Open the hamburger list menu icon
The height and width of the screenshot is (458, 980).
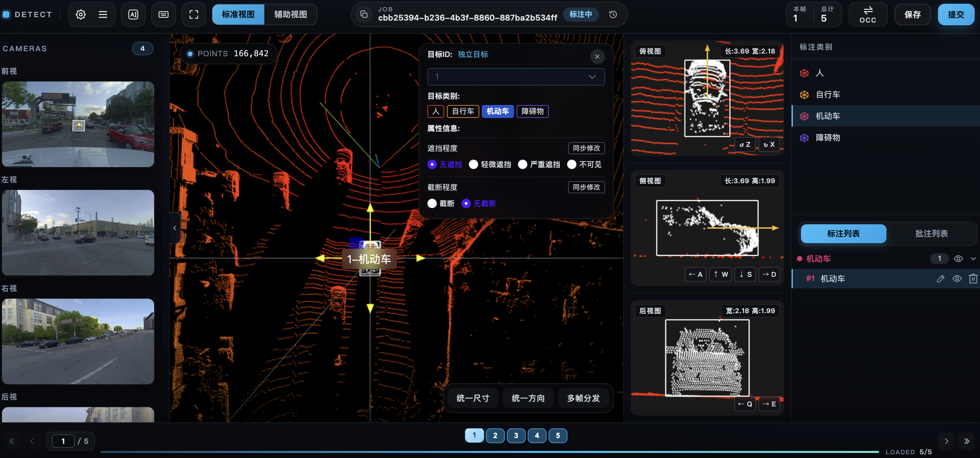click(x=103, y=14)
